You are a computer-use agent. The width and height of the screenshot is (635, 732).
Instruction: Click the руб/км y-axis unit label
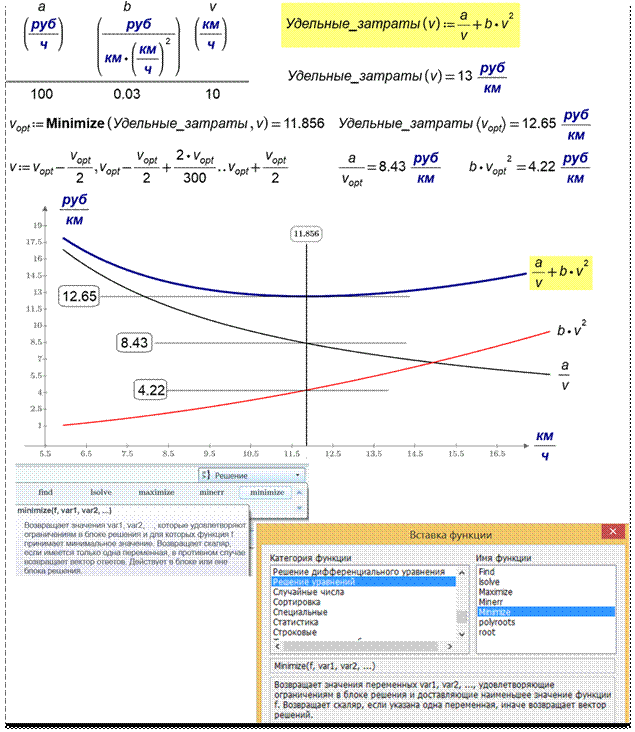click(x=74, y=210)
